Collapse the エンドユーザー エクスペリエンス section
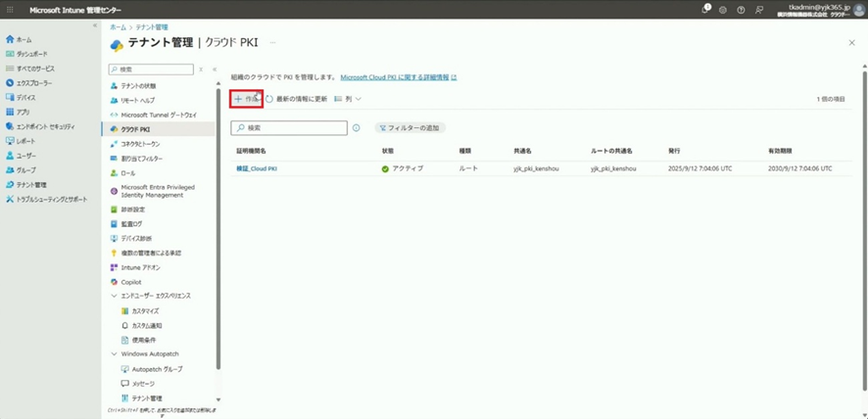This screenshot has width=868, height=419. [114, 296]
